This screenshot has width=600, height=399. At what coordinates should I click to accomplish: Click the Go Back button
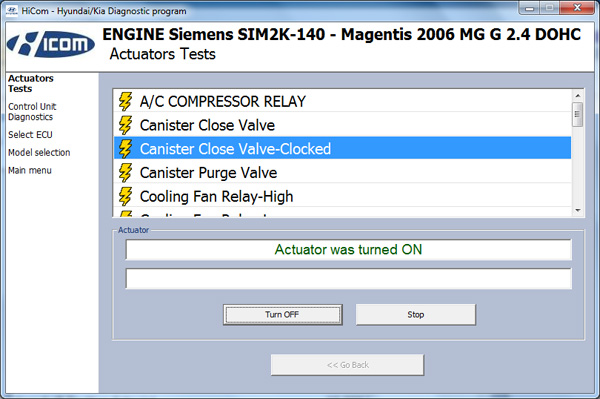[347, 365]
